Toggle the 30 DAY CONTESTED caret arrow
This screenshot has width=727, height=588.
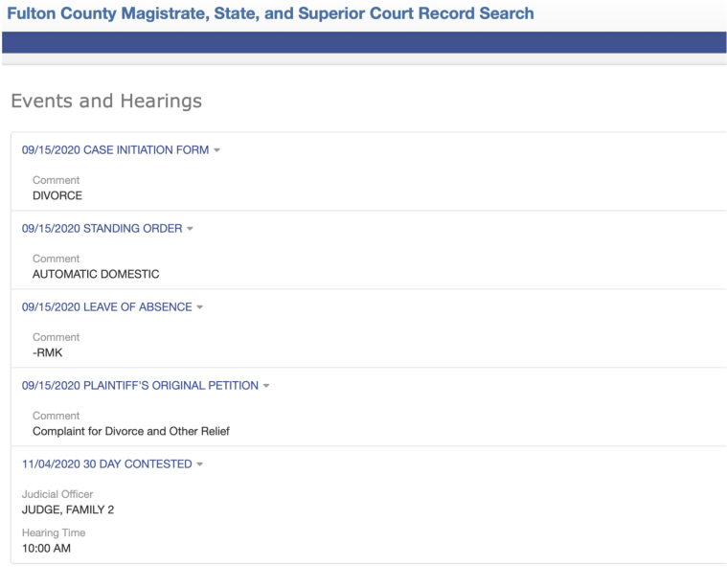coord(200,464)
